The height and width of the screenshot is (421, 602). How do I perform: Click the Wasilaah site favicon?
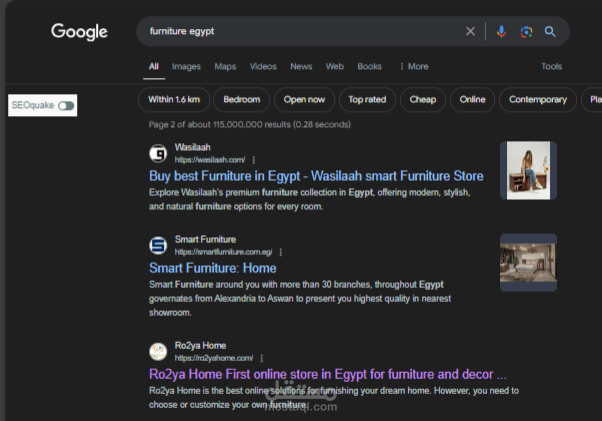point(158,153)
